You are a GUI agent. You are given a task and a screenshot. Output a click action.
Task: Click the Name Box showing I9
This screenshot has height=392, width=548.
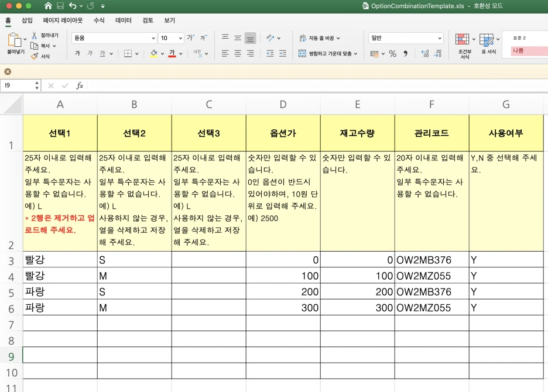(x=18, y=85)
